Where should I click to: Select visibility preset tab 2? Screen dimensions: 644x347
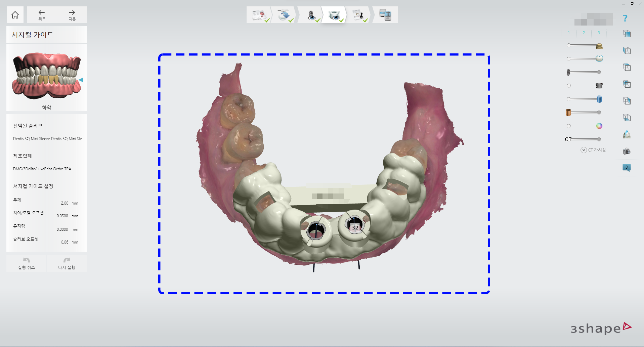pos(584,33)
